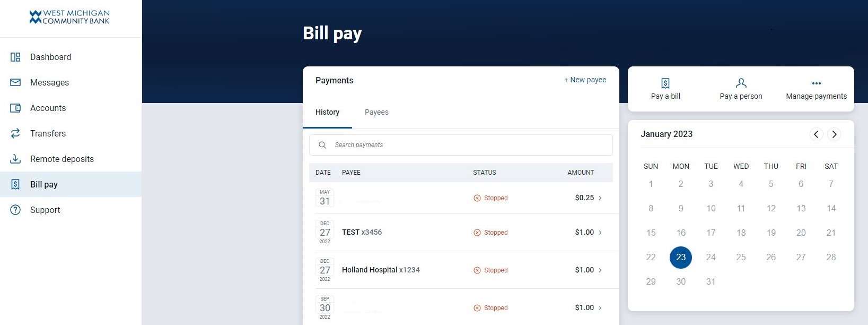Click the search magnifier in payments

pyautogui.click(x=322, y=144)
